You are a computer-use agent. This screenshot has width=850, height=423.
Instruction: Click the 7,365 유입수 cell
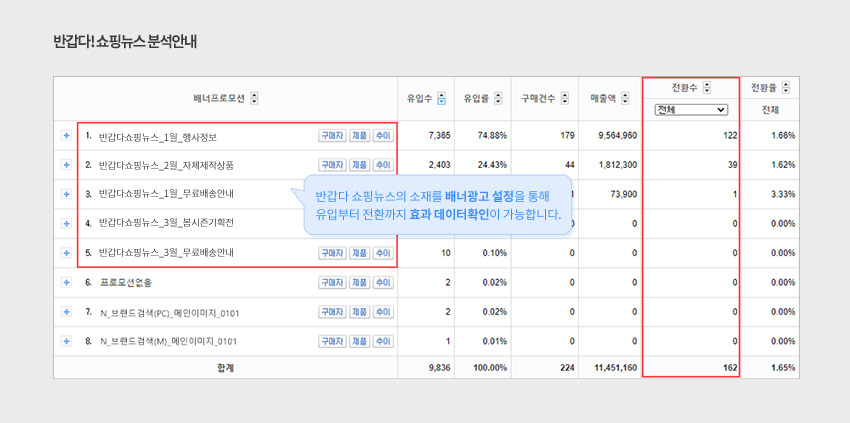point(439,136)
